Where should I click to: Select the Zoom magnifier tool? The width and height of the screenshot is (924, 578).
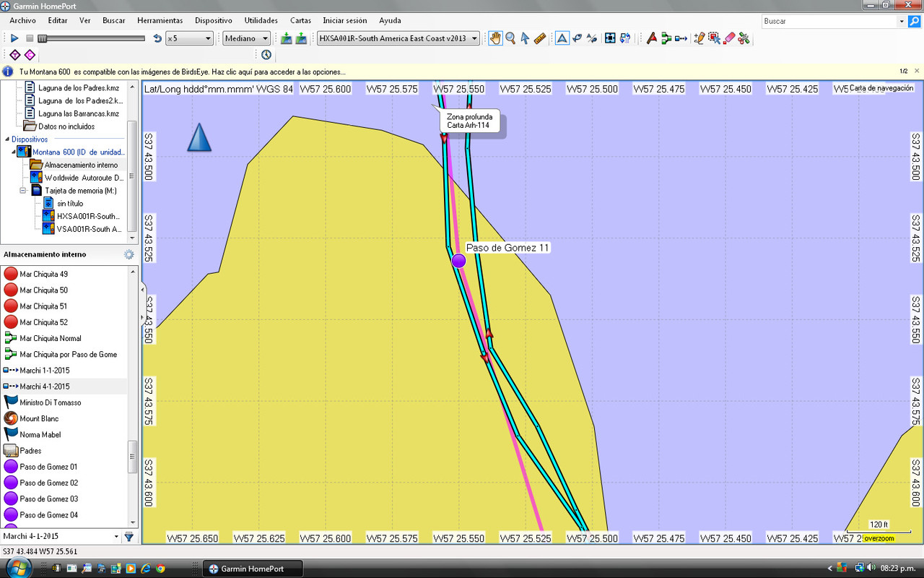[510, 38]
